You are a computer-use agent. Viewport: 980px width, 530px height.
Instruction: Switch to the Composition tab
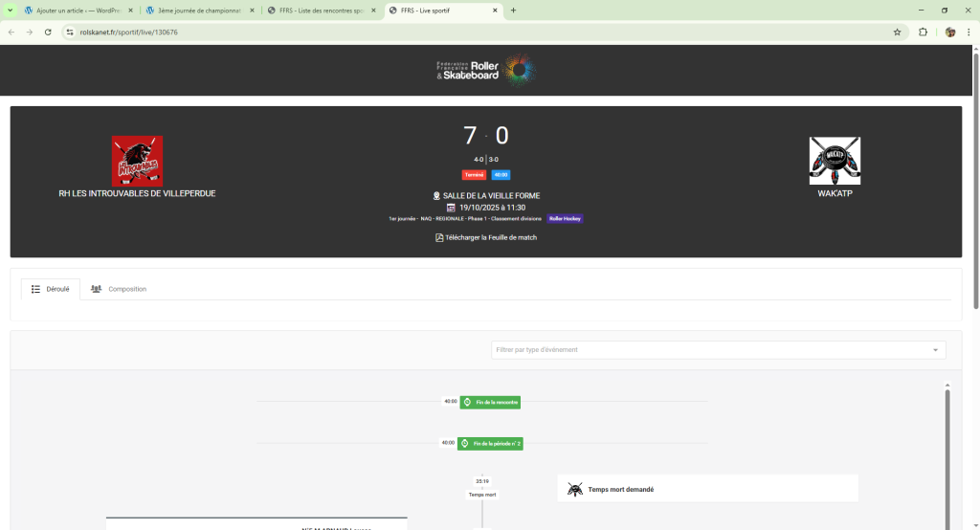[119, 289]
